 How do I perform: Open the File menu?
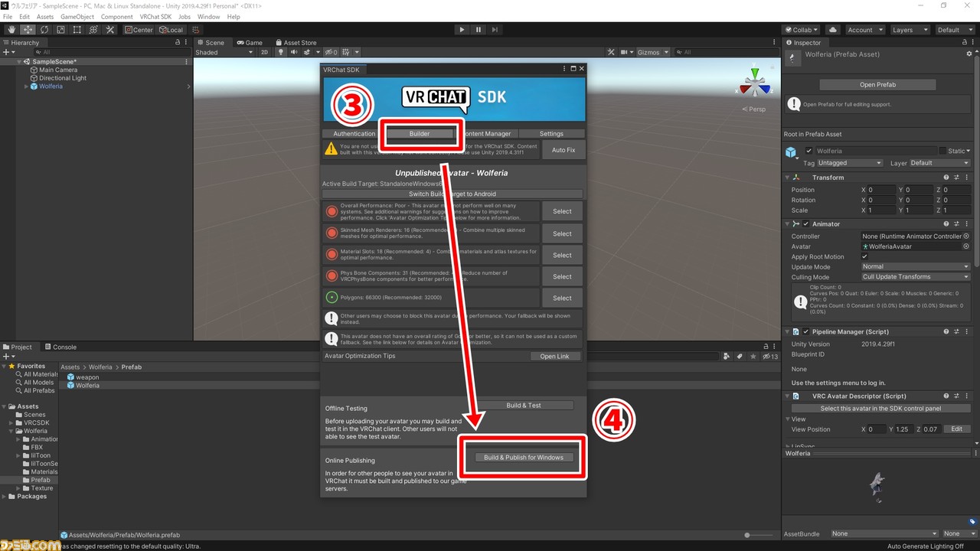tap(8, 16)
